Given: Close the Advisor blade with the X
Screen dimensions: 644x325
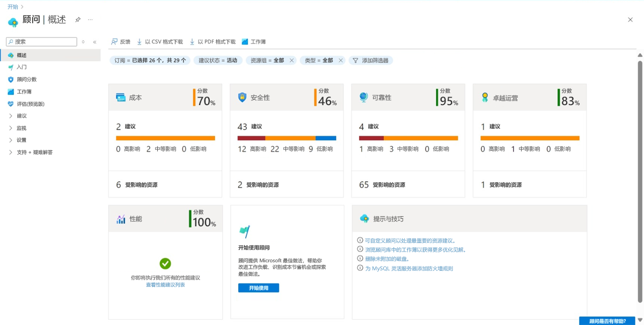Looking at the screenshot, I should tap(630, 20).
